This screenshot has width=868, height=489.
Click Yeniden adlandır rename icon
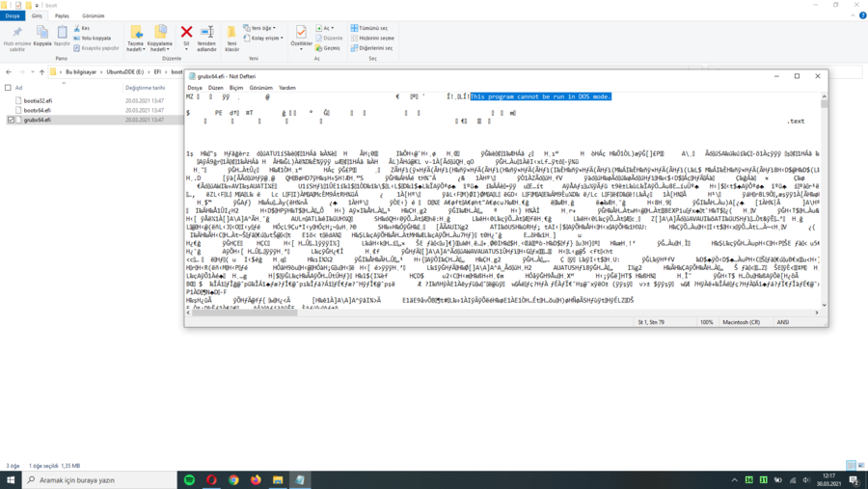coord(207,32)
